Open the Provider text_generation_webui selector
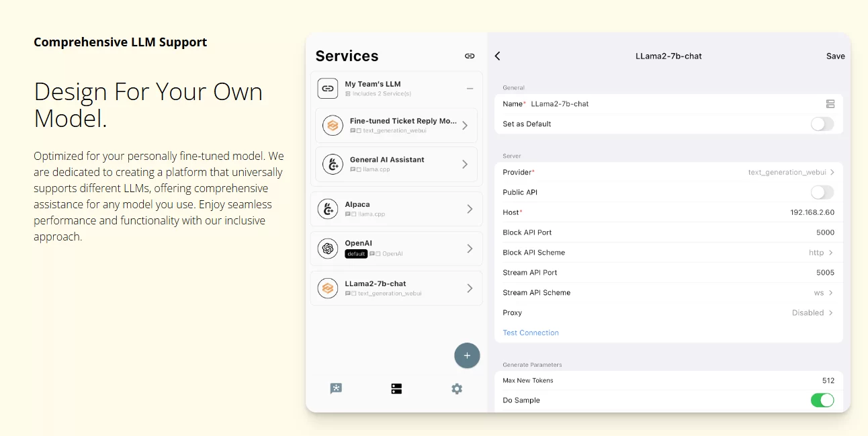Viewport: 868px width, 436px height. click(x=791, y=173)
